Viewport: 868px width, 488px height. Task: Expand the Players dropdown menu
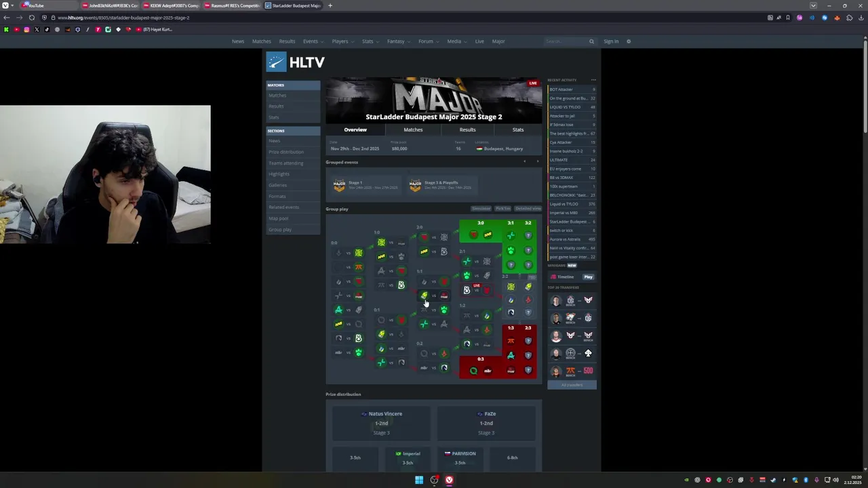[342, 41]
